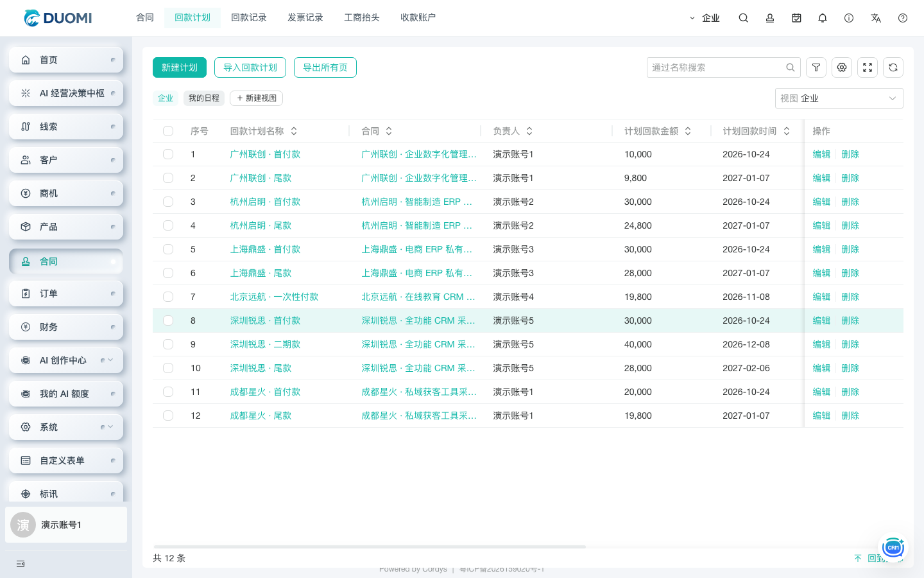Screen dimensions: 924x578
Task: Open the stamp icon in the top bar
Action: click(770, 18)
